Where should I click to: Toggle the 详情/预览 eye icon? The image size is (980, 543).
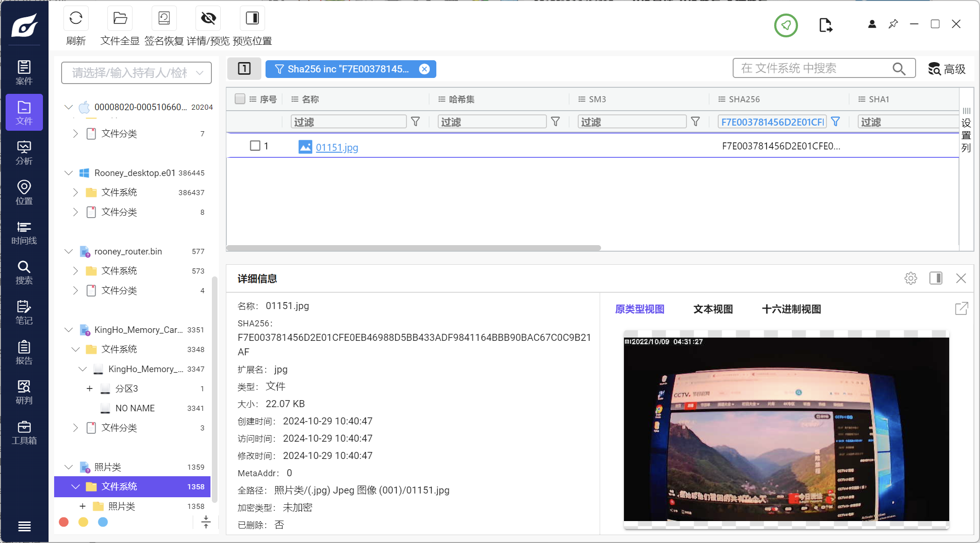pyautogui.click(x=208, y=19)
